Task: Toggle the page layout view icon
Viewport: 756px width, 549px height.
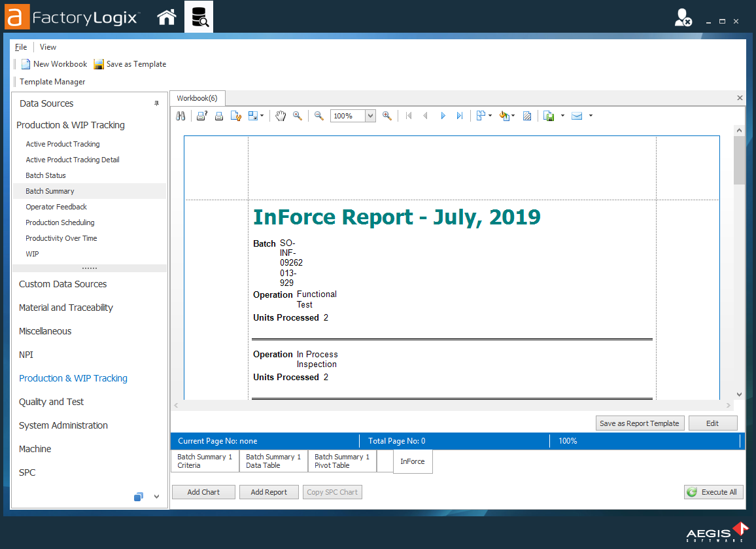Action: (x=481, y=116)
